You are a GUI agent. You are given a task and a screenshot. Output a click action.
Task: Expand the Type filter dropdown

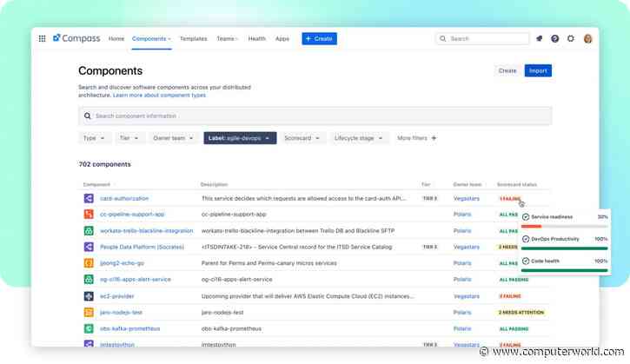coord(94,138)
